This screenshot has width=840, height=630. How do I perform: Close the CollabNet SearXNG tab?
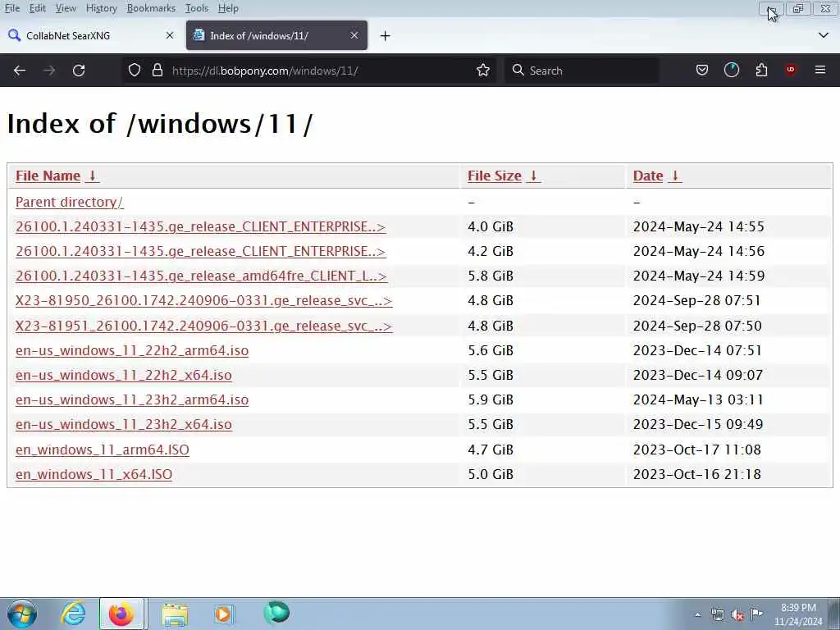pyautogui.click(x=170, y=35)
